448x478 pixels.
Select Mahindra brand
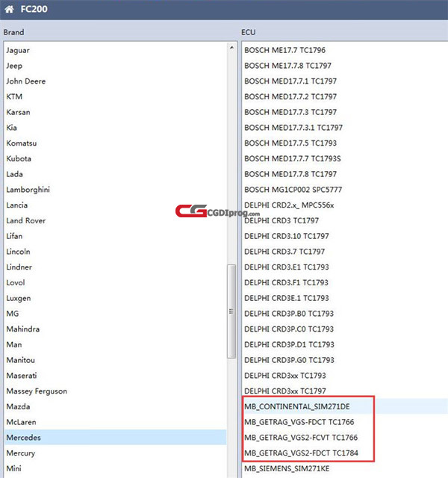click(x=23, y=329)
